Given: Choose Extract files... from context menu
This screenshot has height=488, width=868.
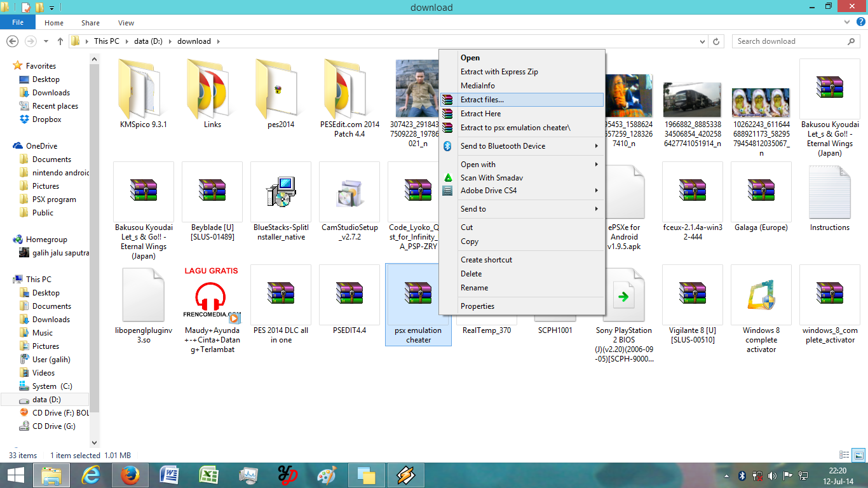Looking at the screenshot, I should coord(522,100).
